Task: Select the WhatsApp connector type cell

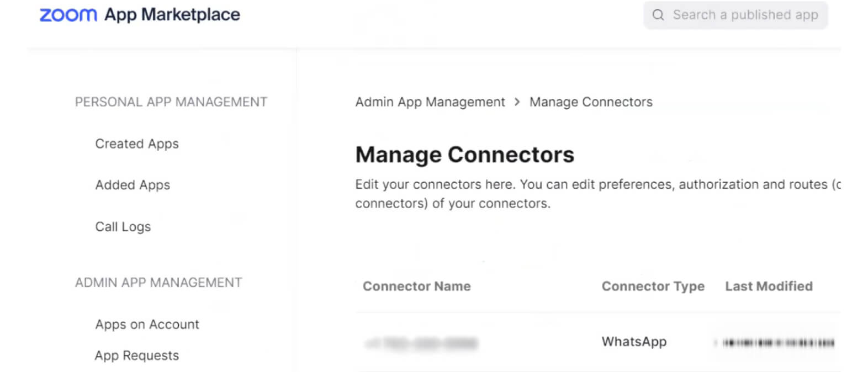Action: [x=634, y=342]
